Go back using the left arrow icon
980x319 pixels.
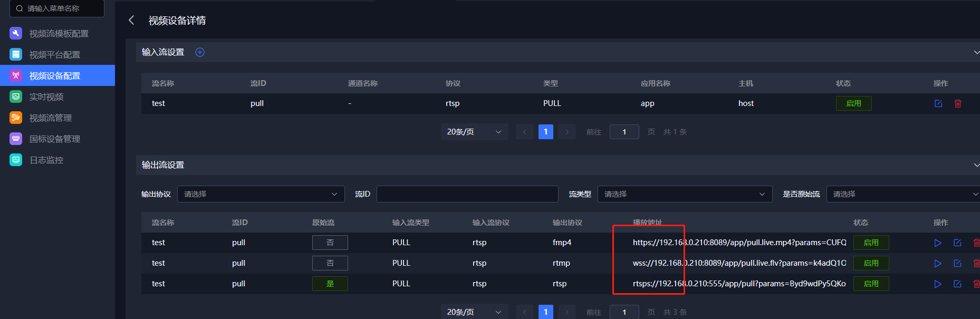131,20
